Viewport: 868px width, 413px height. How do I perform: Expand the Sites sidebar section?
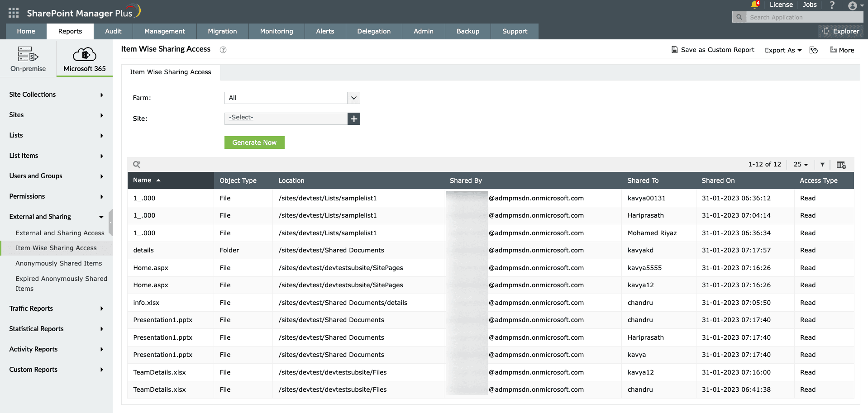point(56,115)
